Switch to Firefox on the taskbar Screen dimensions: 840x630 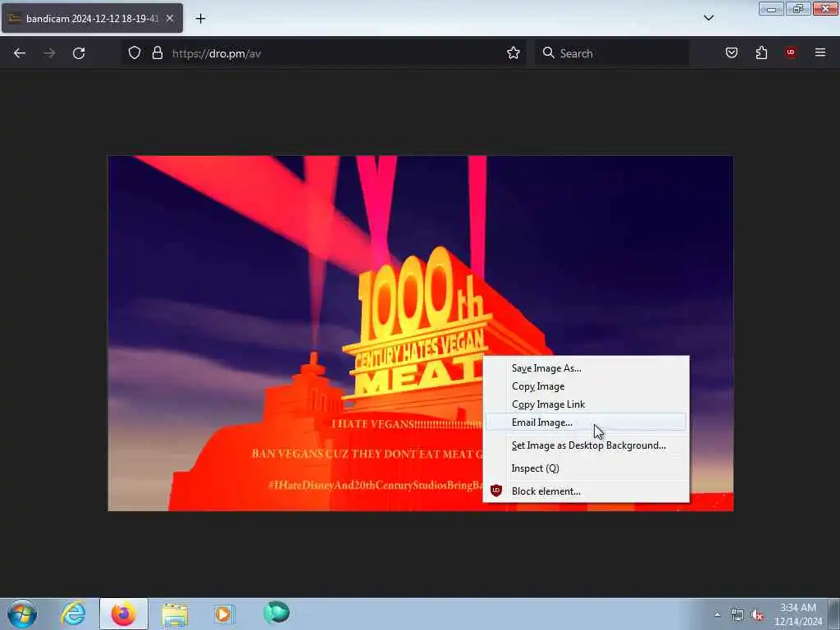click(x=124, y=614)
